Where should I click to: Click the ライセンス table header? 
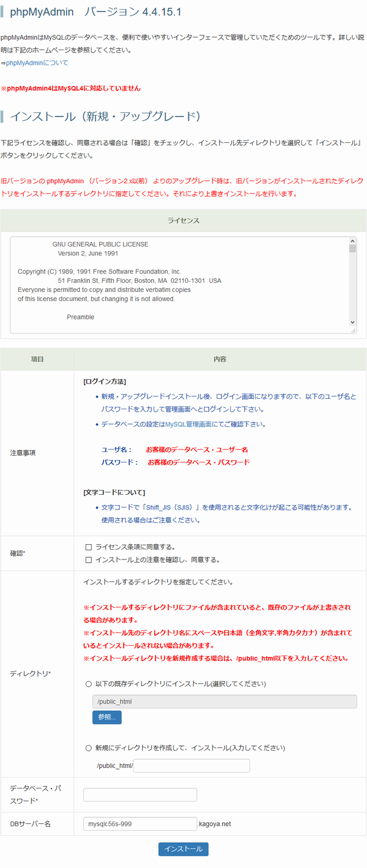[183, 220]
